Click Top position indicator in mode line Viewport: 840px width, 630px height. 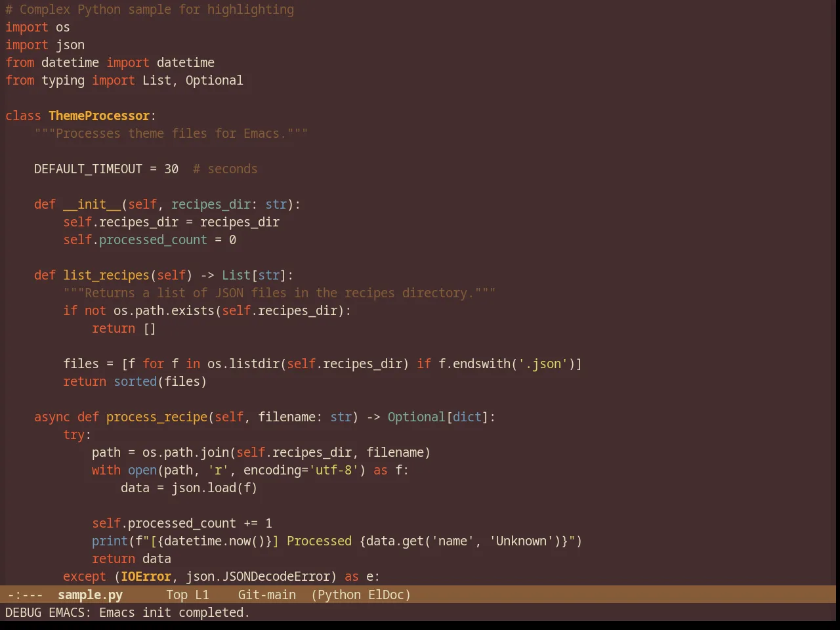[177, 595]
